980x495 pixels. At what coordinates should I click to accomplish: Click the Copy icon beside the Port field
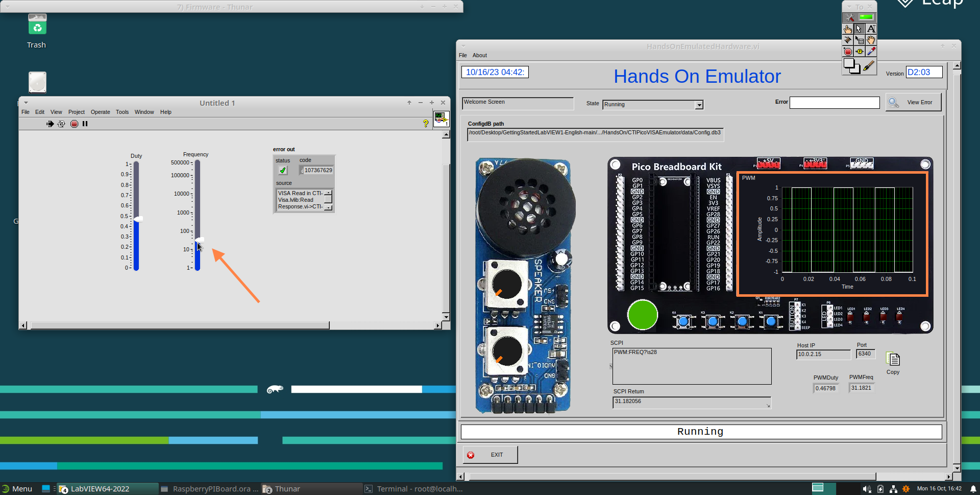[x=893, y=359]
